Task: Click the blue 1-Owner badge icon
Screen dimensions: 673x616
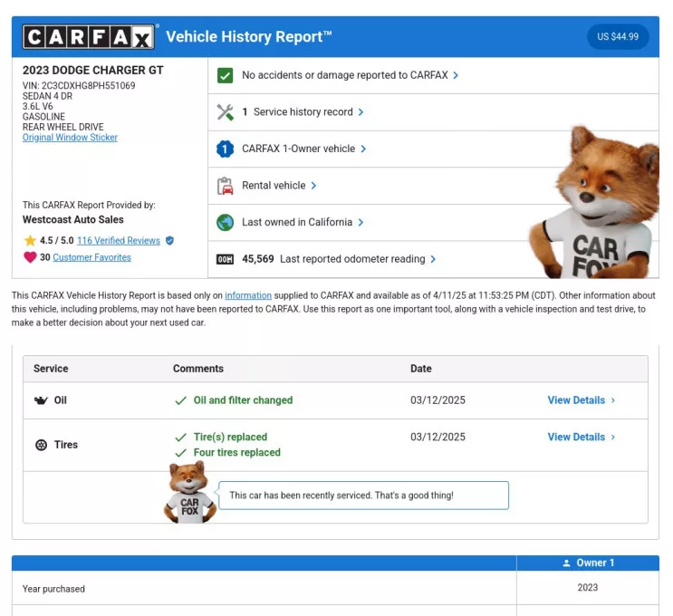Action: [x=226, y=149]
